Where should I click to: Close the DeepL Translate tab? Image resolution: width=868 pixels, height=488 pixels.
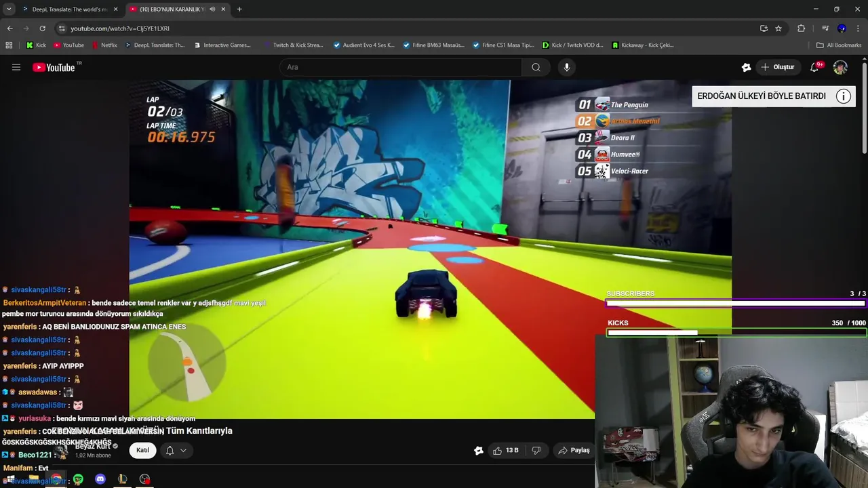coord(115,9)
